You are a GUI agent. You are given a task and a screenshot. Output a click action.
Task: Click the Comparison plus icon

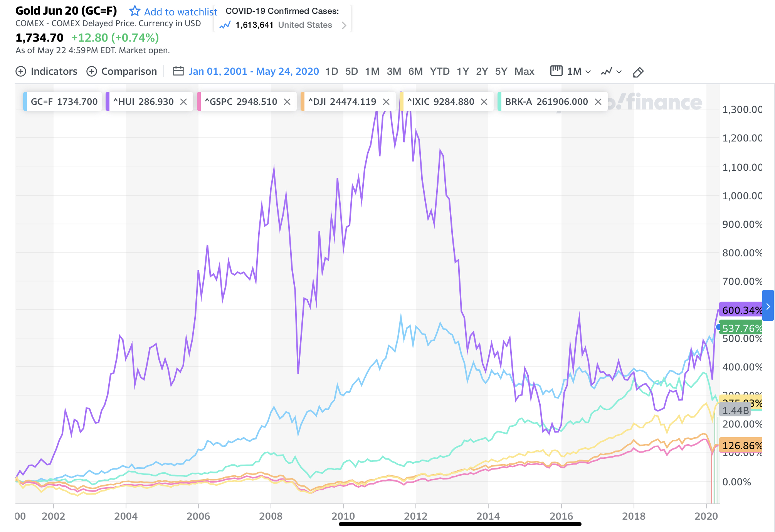(91, 72)
